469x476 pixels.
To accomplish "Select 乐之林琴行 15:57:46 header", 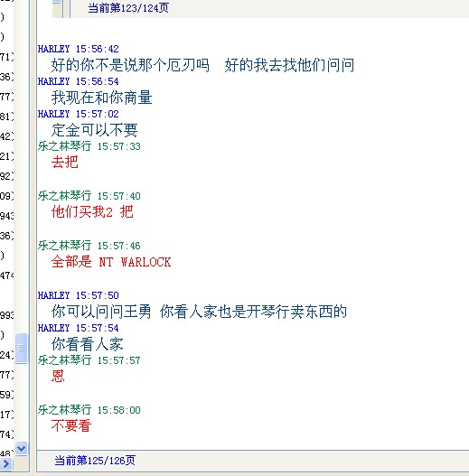I will tap(89, 246).
